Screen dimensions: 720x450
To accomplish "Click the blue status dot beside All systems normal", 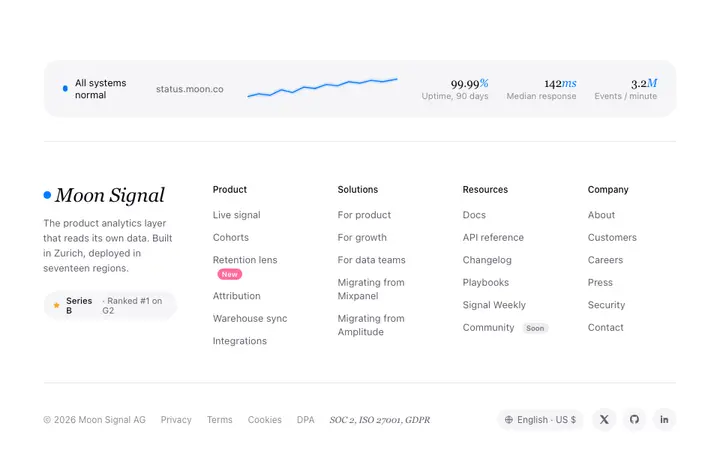I will (x=65, y=89).
